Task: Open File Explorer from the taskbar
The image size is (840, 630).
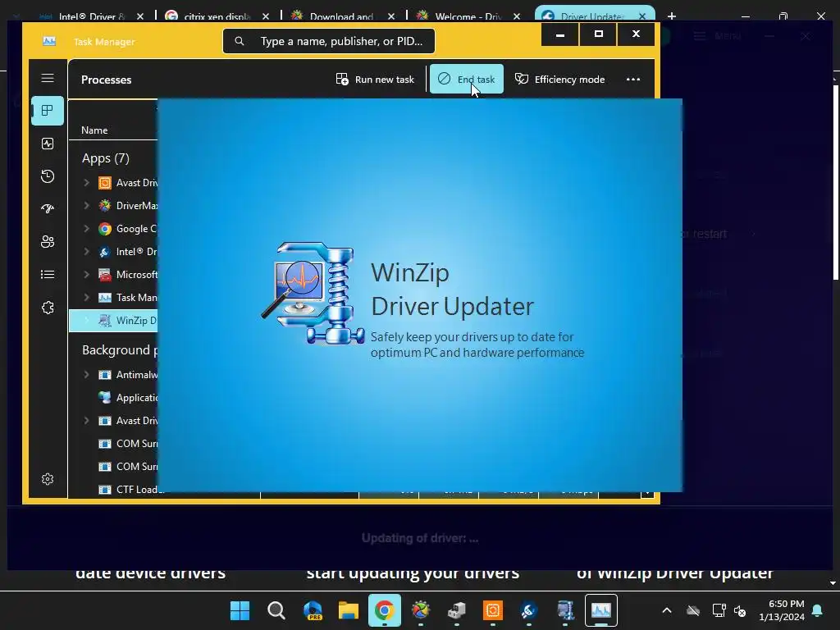Action: pyautogui.click(x=348, y=610)
